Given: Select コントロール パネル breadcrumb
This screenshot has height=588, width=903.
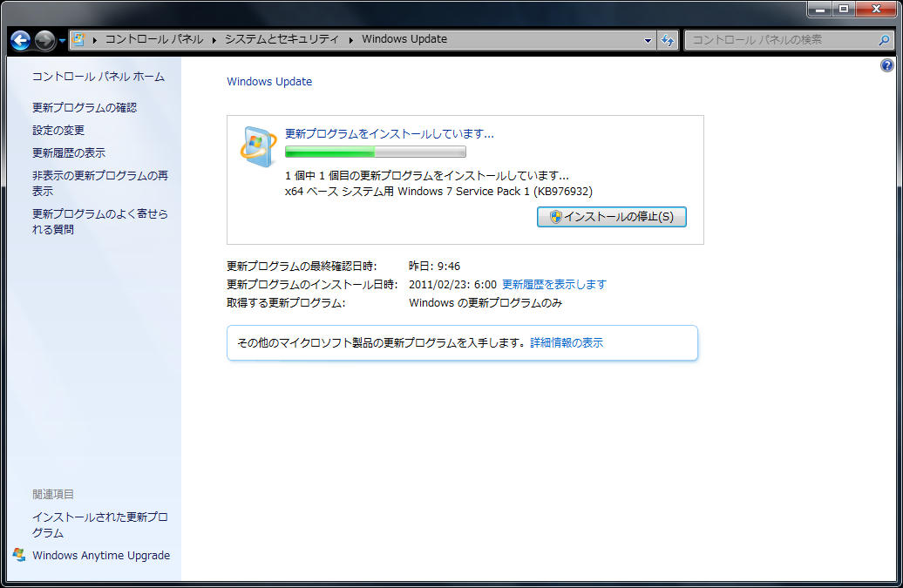Looking at the screenshot, I should click(x=153, y=39).
